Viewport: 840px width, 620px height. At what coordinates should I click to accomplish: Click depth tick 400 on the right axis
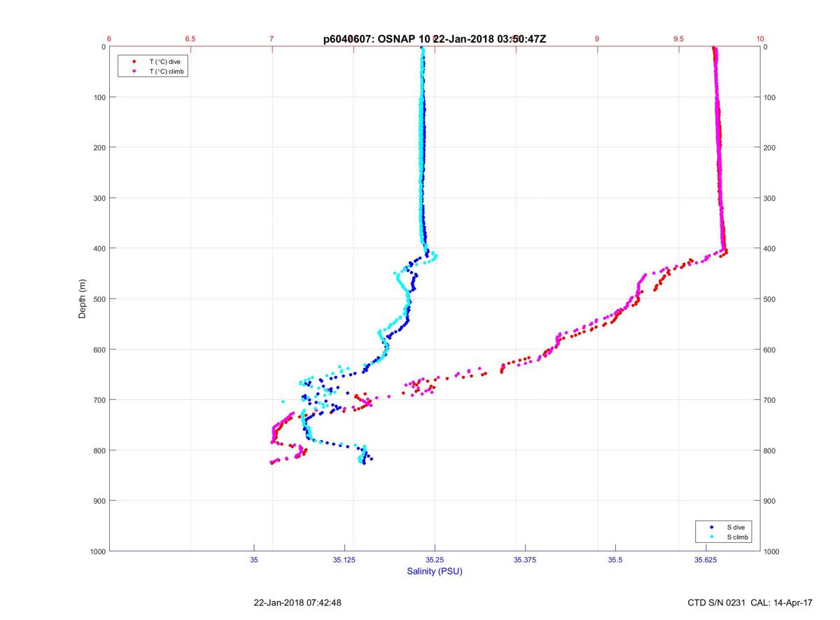(x=771, y=249)
